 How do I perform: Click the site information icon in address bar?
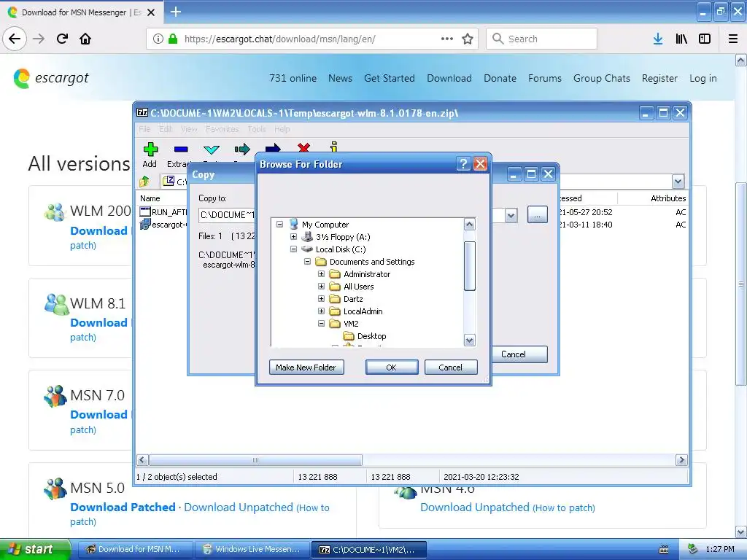(158, 39)
